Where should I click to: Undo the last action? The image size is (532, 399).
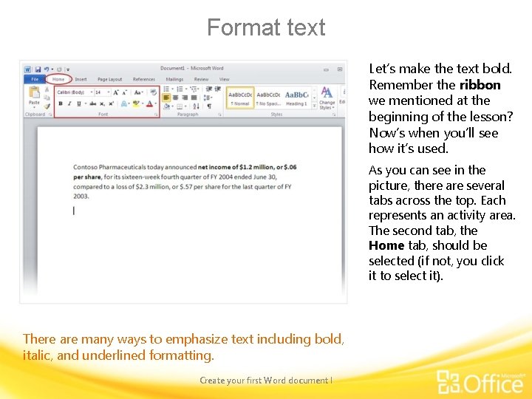46,69
